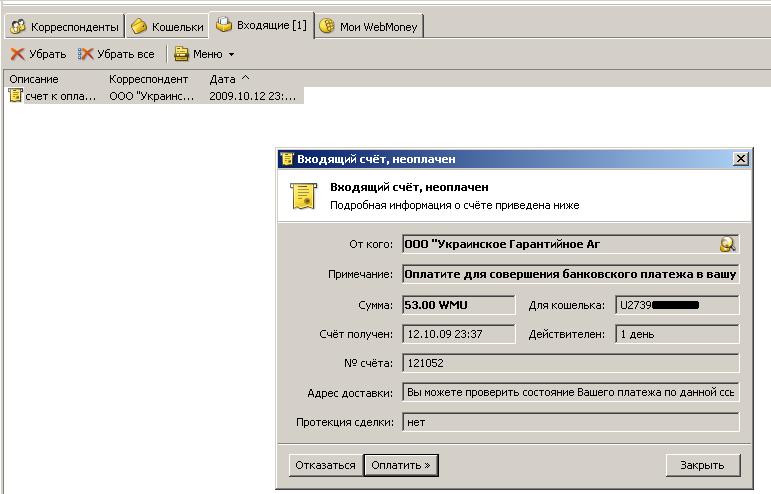Switch to the Кошельки tab
Viewport: 771px width, 494px height.
point(168,27)
